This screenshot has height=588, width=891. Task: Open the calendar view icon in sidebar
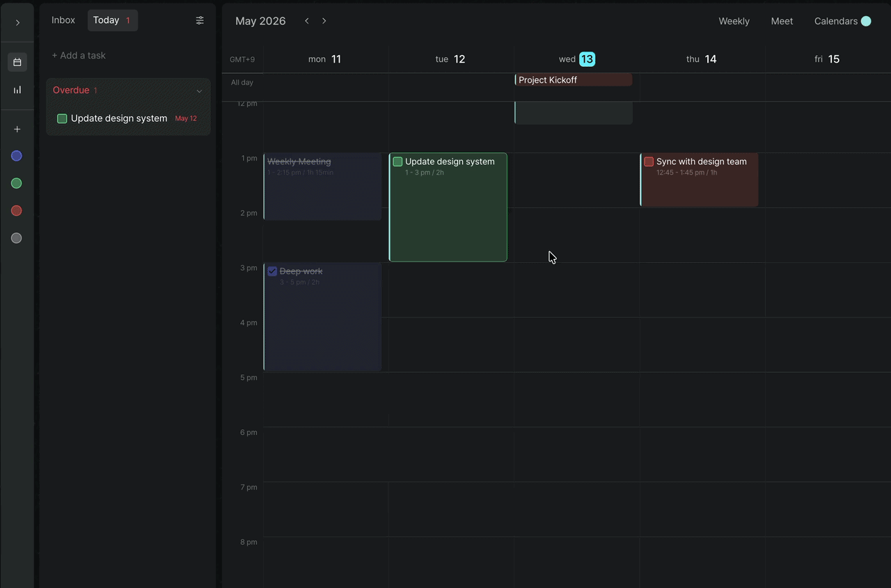coord(17,62)
